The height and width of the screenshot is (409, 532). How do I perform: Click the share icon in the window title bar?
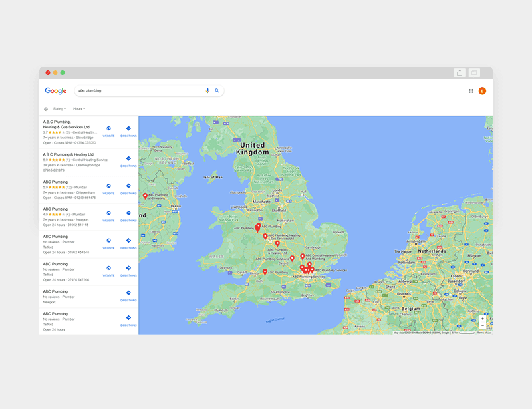point(460,72)
